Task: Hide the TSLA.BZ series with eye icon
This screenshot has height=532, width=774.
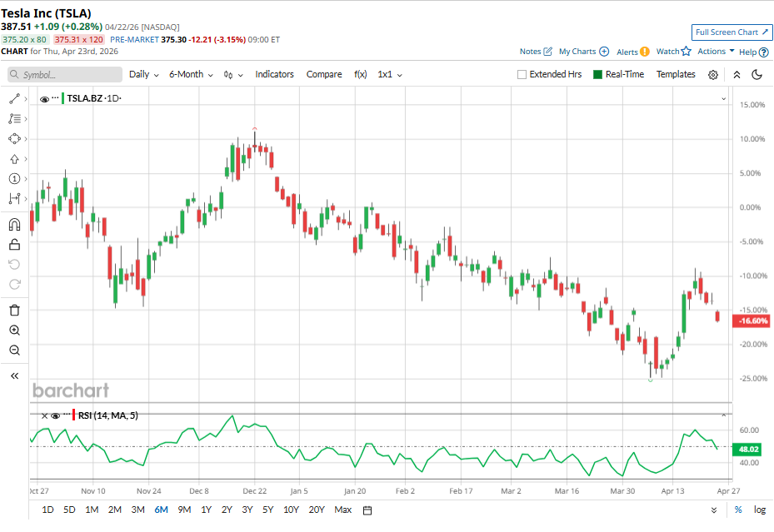Action: pos(45,98)
